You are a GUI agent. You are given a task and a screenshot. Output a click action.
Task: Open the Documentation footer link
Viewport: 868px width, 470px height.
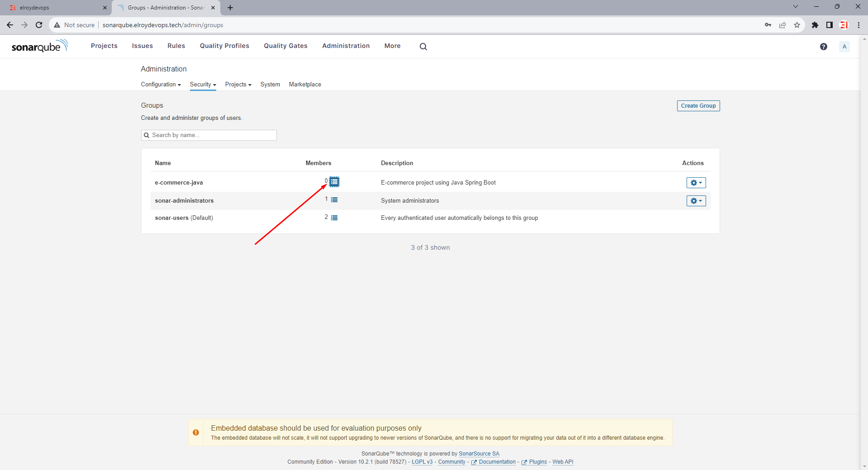(493, 462)
